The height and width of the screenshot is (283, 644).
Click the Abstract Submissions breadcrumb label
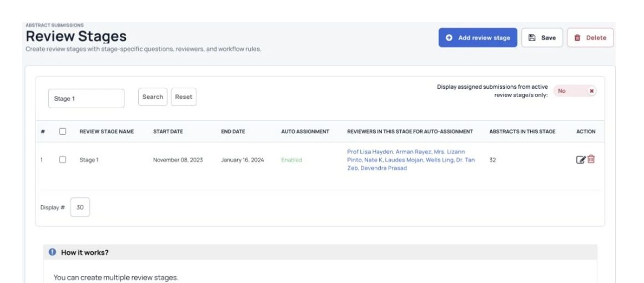54,26
